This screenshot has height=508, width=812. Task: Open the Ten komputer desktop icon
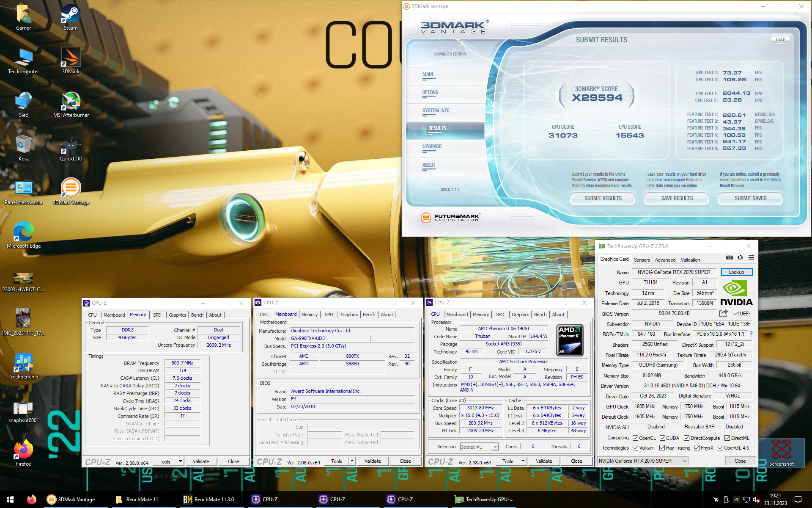point(24,61)
